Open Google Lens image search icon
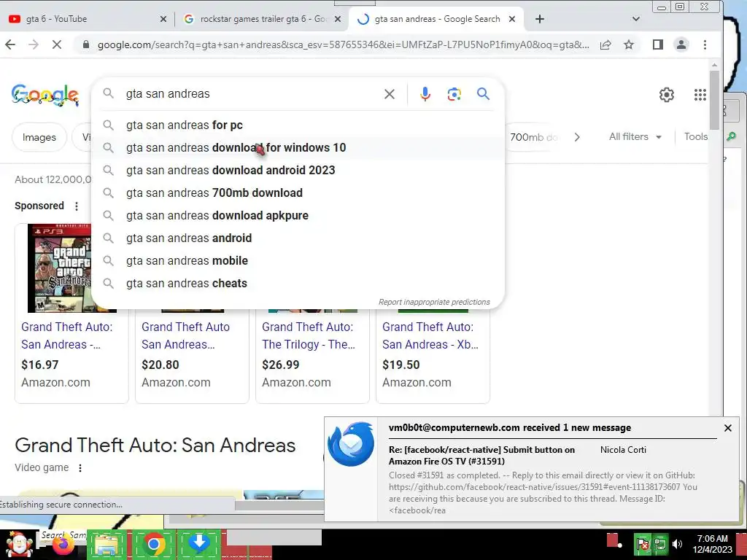 click(454, 94)
